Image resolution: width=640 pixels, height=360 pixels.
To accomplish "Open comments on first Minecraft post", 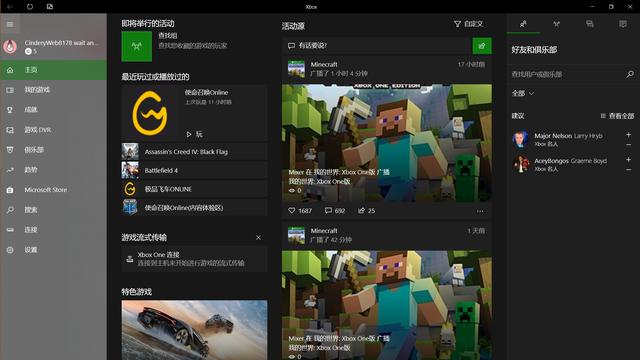I will [x=335, y=211].
